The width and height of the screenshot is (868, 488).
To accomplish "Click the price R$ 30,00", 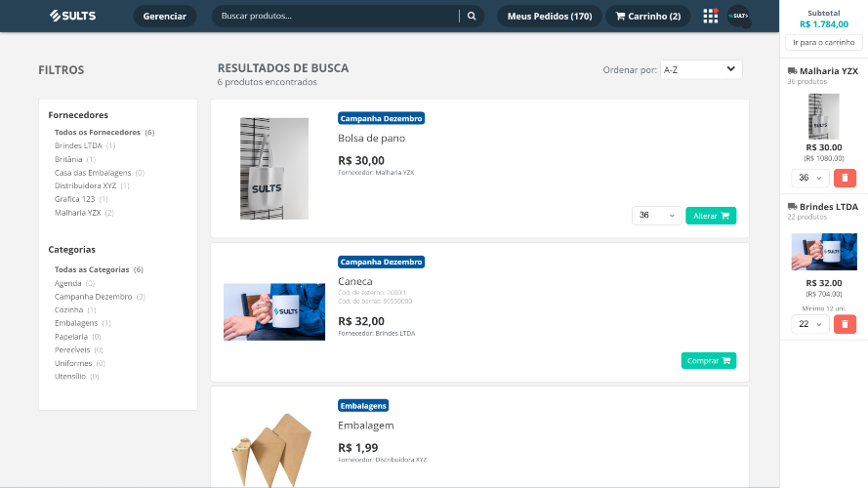I will [x=361, y=160].
